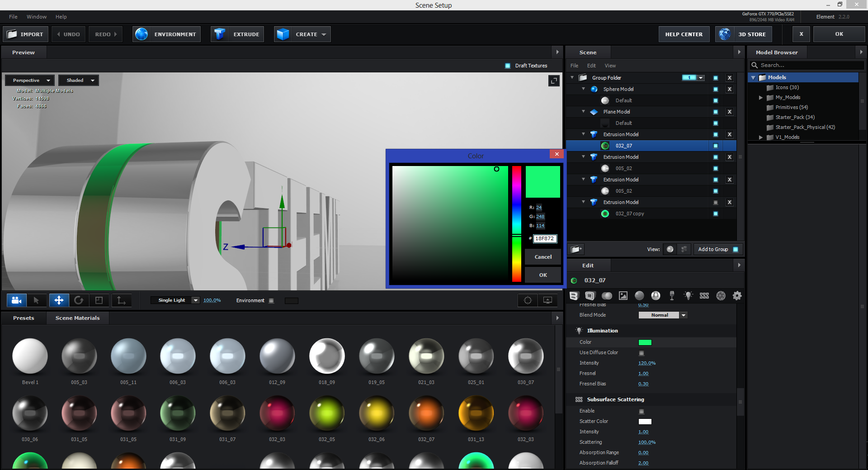
Task: Enable the Use Diffuse Color checkbox
Action: point(642,353)
